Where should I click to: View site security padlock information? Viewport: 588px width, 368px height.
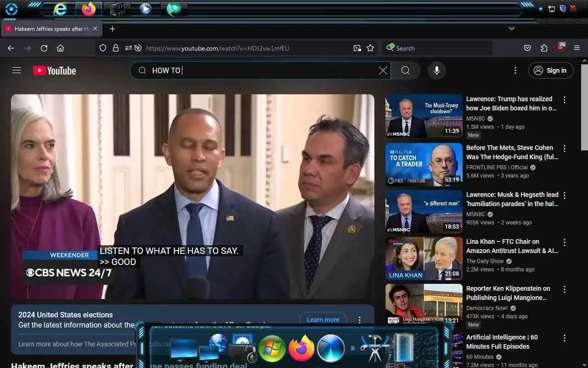coord(115,48)
